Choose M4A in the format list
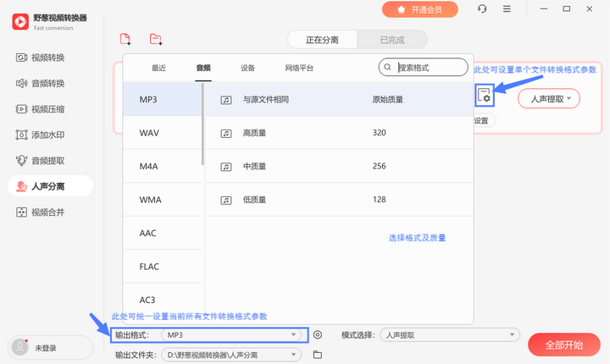 coord(162,167)
